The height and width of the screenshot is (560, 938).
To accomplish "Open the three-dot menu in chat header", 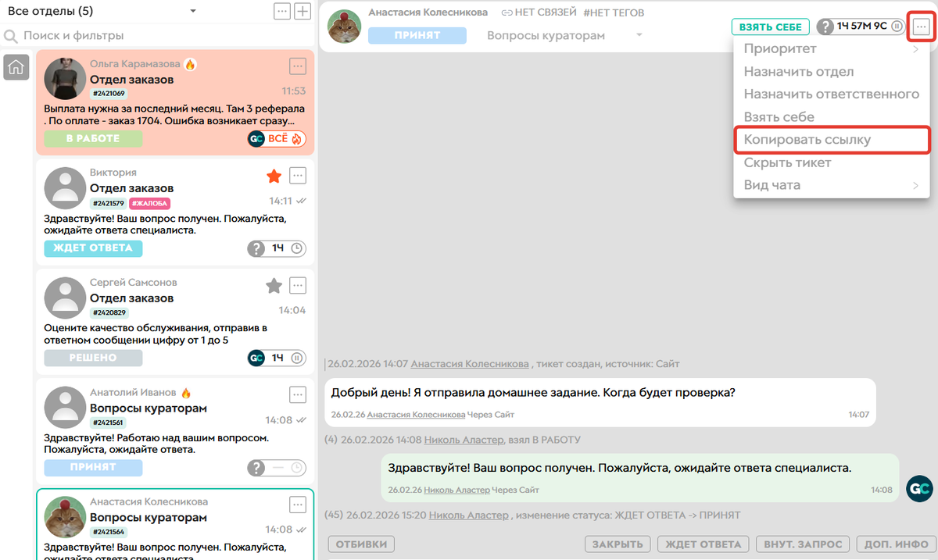I will coord(922,27).
